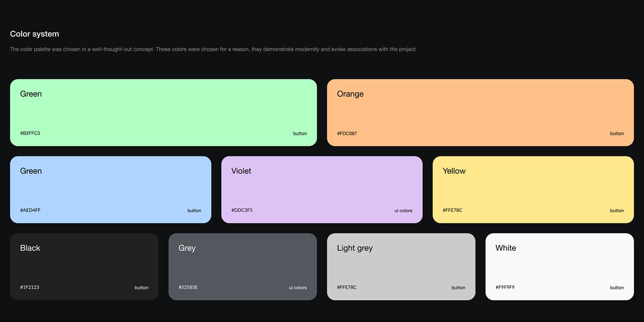Click "button" label in the mint green card
The height and width of the screenshot is (322, 644).
(x=300, y=134)
